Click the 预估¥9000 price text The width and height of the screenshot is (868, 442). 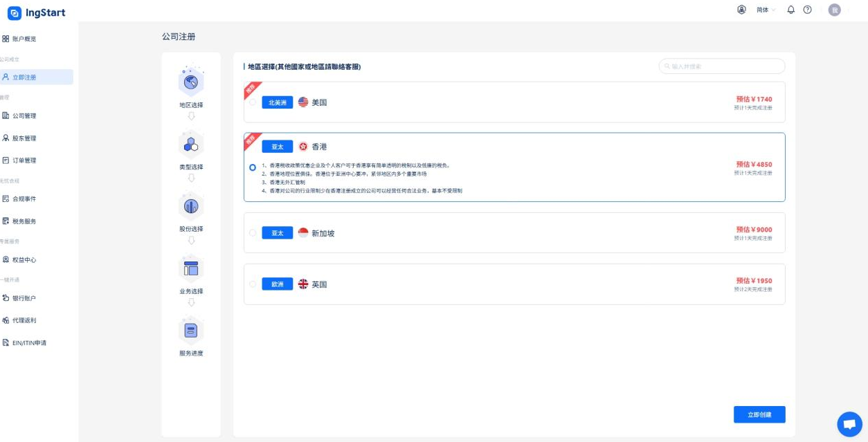[754, 230]
